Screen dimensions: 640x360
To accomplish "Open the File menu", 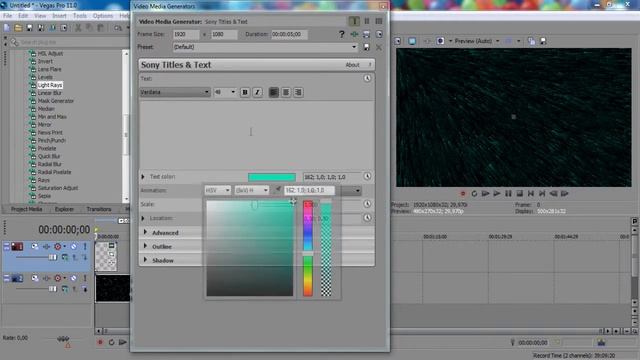I will (7, 16).
